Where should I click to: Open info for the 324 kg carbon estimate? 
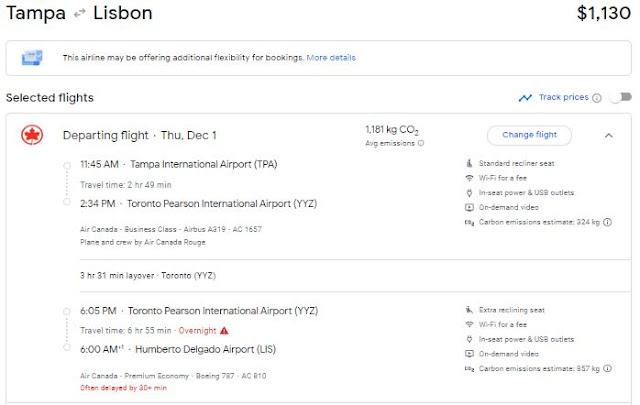608,222
